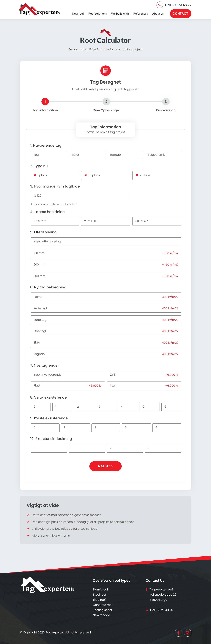Click the phone icon beside Call number
Screen dimensions: 211x644
click(x=159, y=5)
